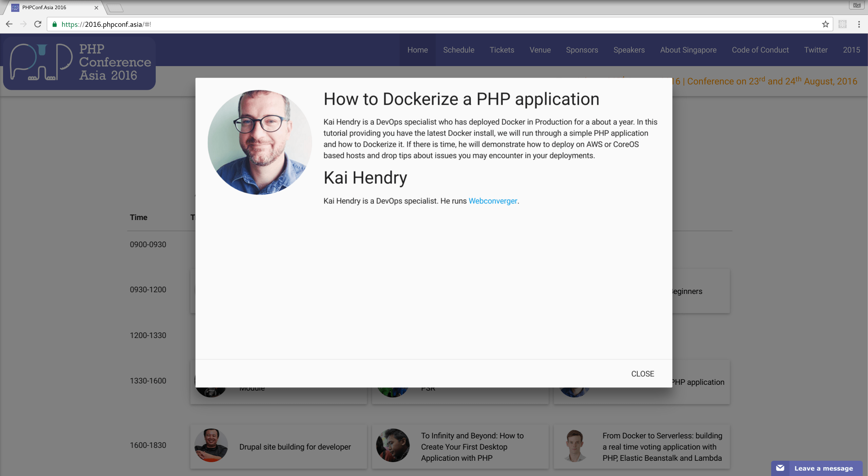Open the Webconverger link
Image resolution: width=868 pixels, height=476 pixels.
point(493,201)
